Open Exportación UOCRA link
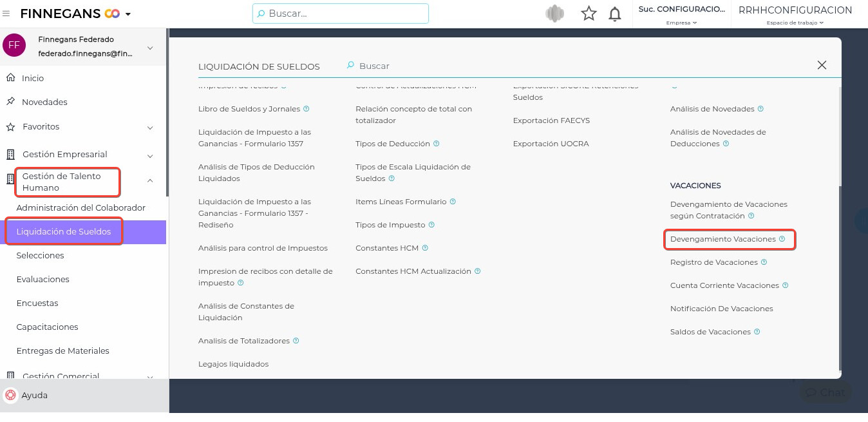The width and height of the screenshot is (868, 422). point(551,144)
